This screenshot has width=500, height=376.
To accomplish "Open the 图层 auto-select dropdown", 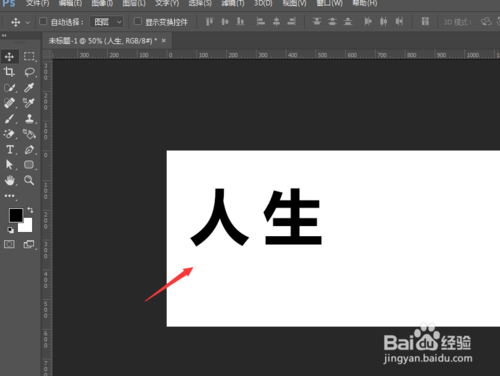I will 107,22.
